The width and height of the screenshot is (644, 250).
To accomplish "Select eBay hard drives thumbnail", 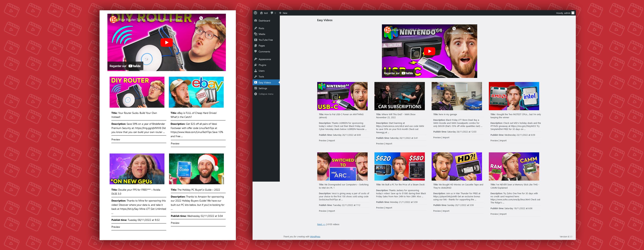I will pyautogui.click(x=196, y=92).
